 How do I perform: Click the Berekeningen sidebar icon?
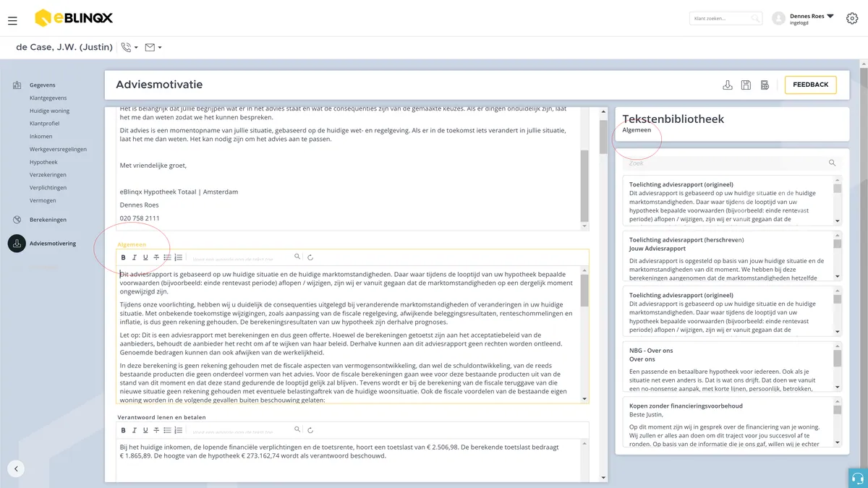coord(17,219)
